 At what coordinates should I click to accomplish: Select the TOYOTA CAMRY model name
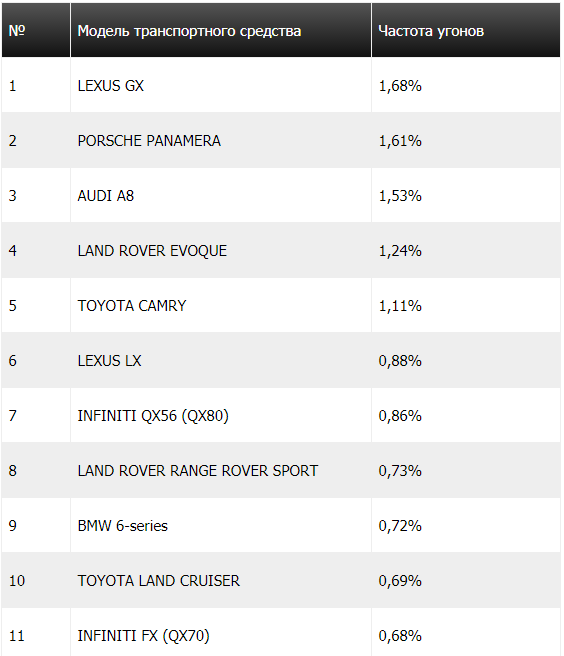[132, 306]
